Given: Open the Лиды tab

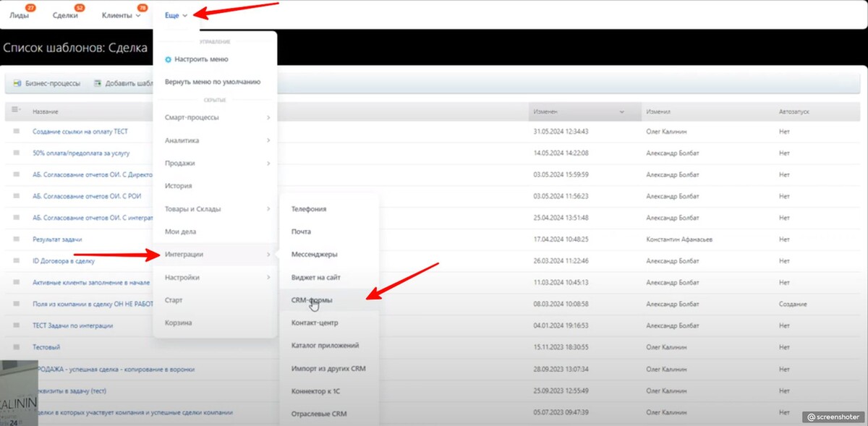Looking at the screenshot, I should 19,15.
